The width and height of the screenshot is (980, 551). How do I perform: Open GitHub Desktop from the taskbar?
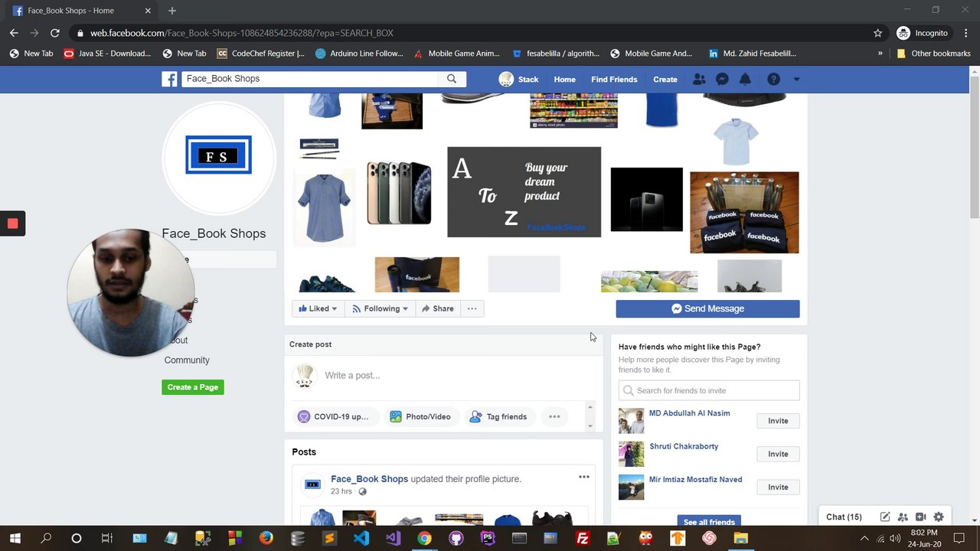pyautogui.click(x=456, y=538)
